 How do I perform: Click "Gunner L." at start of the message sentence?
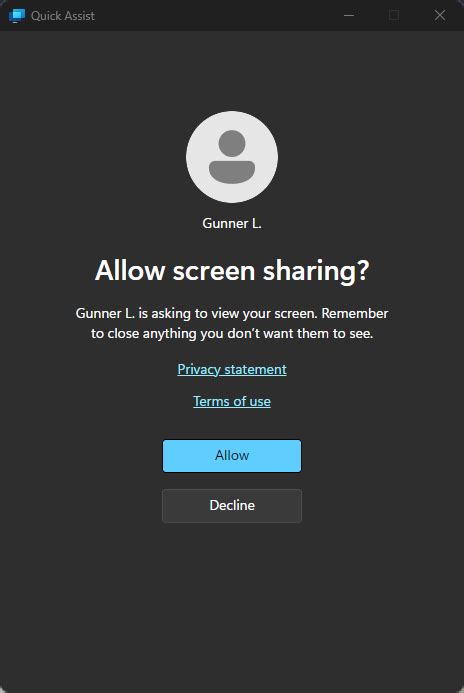click(105, 313)
